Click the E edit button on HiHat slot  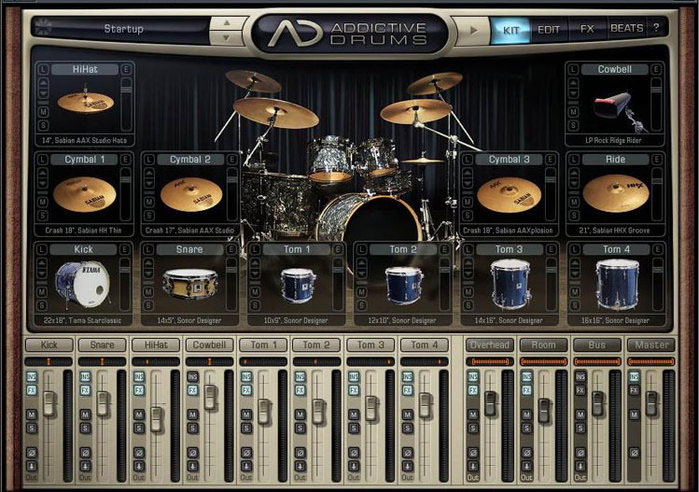click(x=126, y=70)
